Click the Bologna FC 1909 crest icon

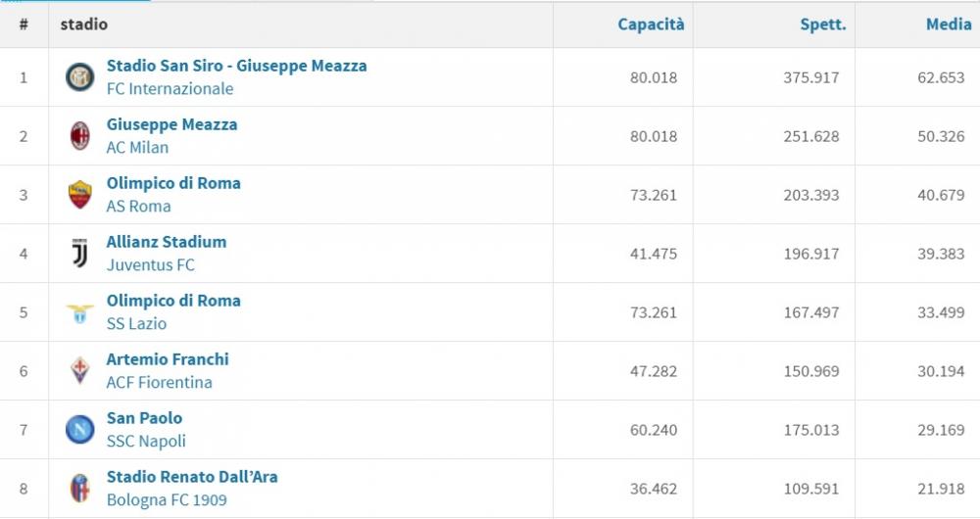[79, 489]
